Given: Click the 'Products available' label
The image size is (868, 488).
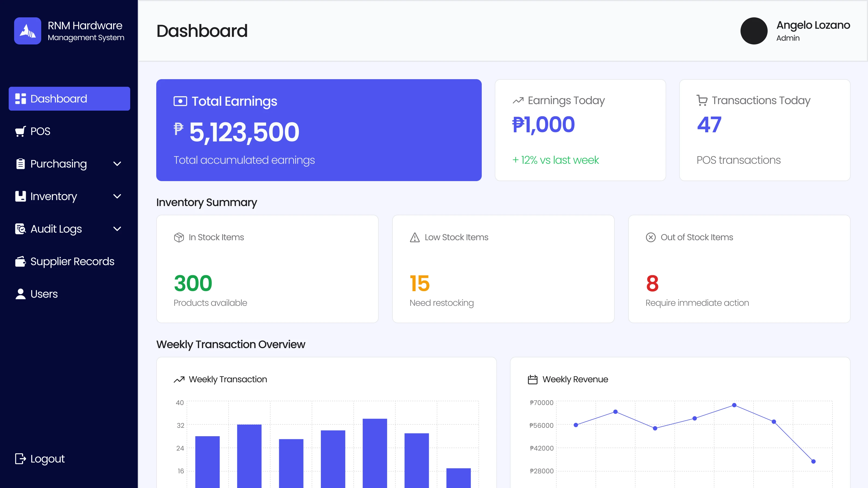Looking at the screenshot, I should coord(210,303).
